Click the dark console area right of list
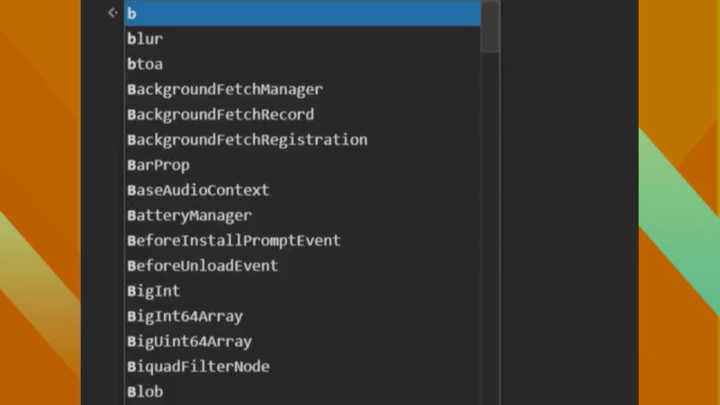720x405 pixels. coord(568,200)
